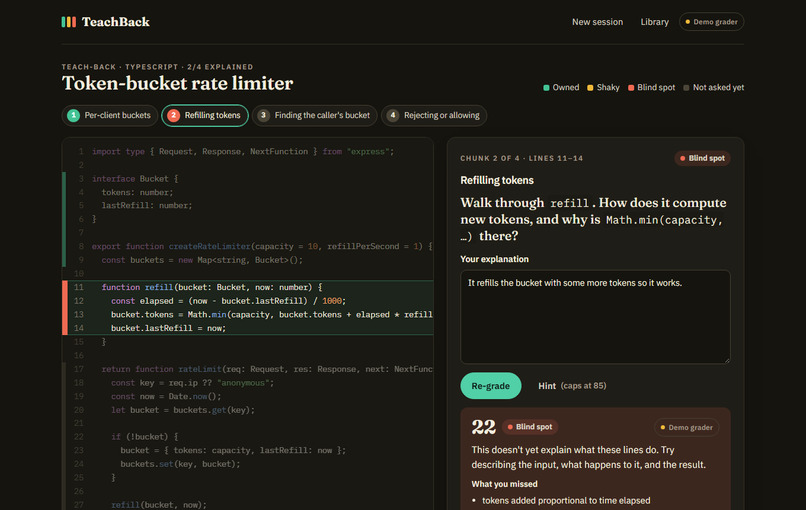The height and width of the screenshot is (510, 806).
Task: Click the yellow Shaky legend swatch
Action: tap(590, 87)
